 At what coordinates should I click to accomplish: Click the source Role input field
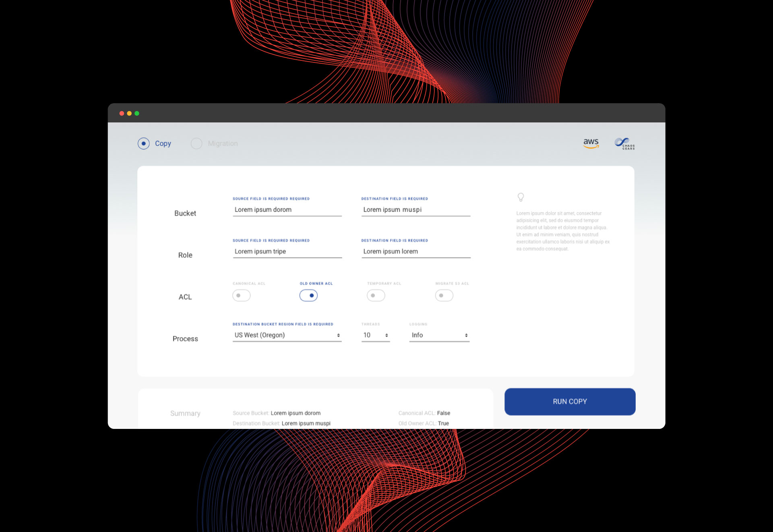coord(287,251)
